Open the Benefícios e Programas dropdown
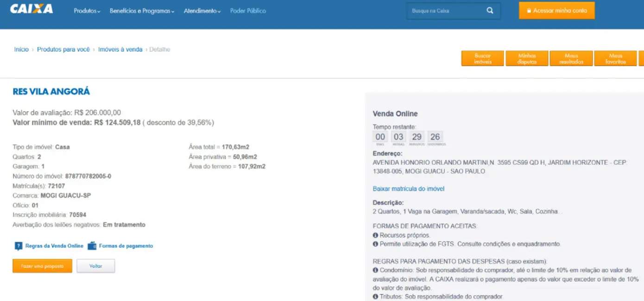644x301 pixels. [x=142, y=11]
